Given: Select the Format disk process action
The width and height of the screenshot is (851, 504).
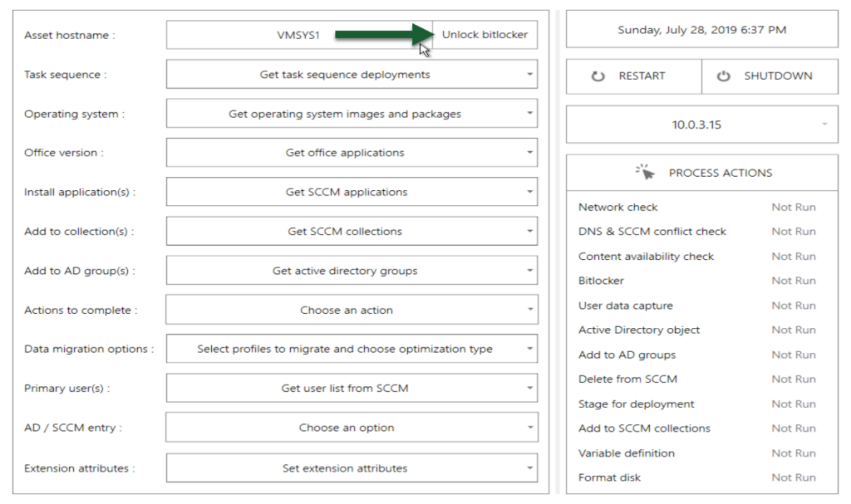Looking at the screenshot, I should click(x=609, y=478).
